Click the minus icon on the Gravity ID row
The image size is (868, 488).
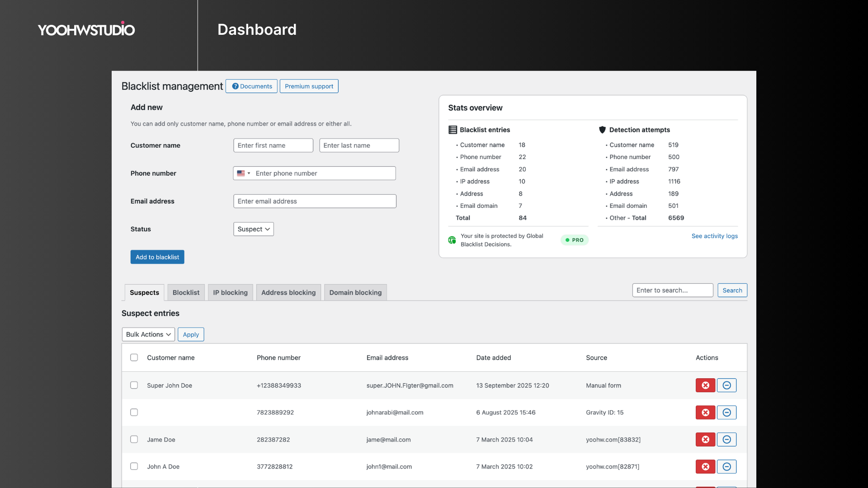point(726,412)
